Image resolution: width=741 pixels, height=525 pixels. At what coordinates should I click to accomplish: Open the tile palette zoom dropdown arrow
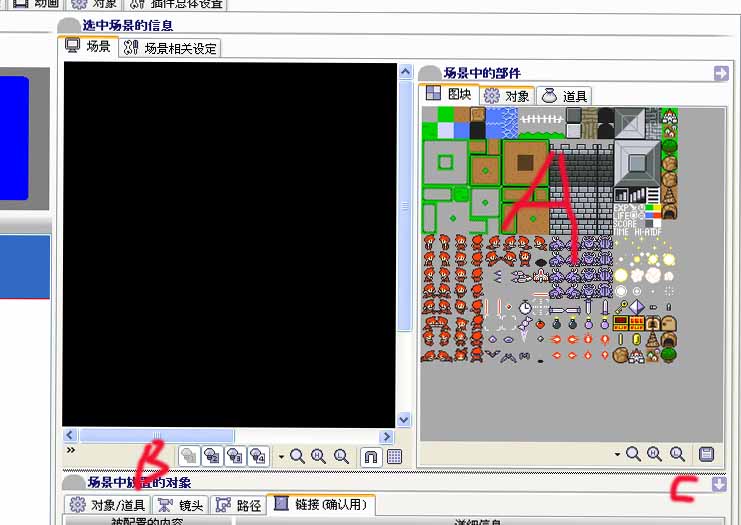[x=617, y=454]
